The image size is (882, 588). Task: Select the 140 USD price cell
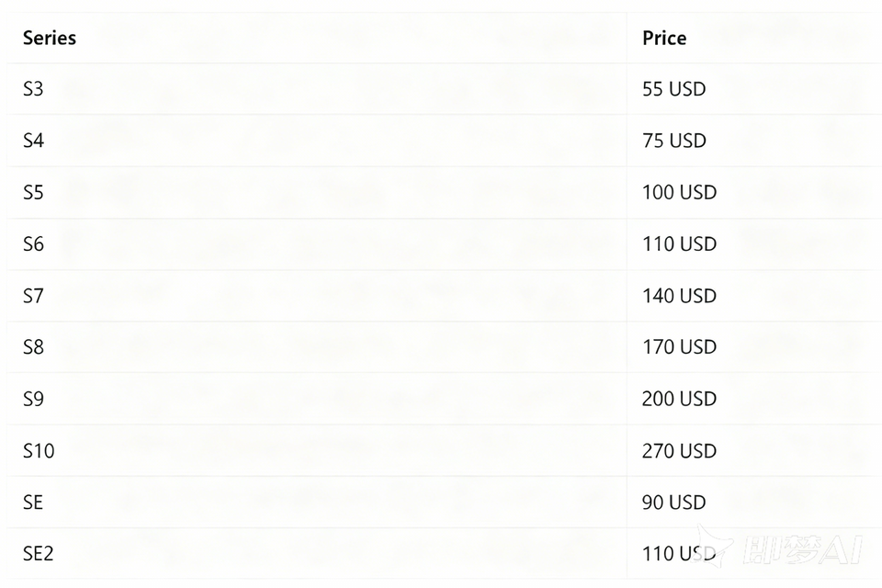pos(679,296)
